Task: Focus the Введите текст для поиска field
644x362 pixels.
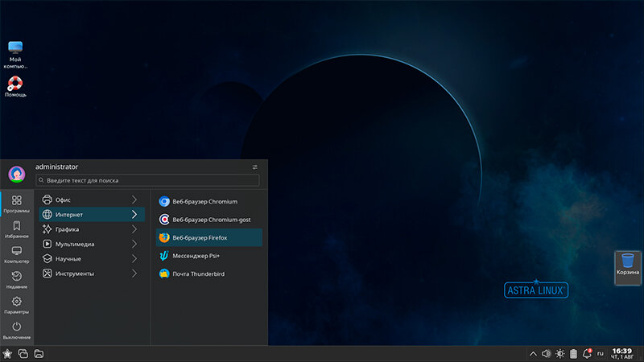Action: click(147, 180)
